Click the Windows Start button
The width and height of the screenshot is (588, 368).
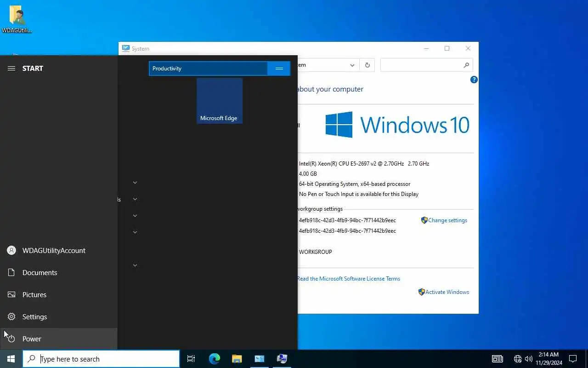[11, 359]
